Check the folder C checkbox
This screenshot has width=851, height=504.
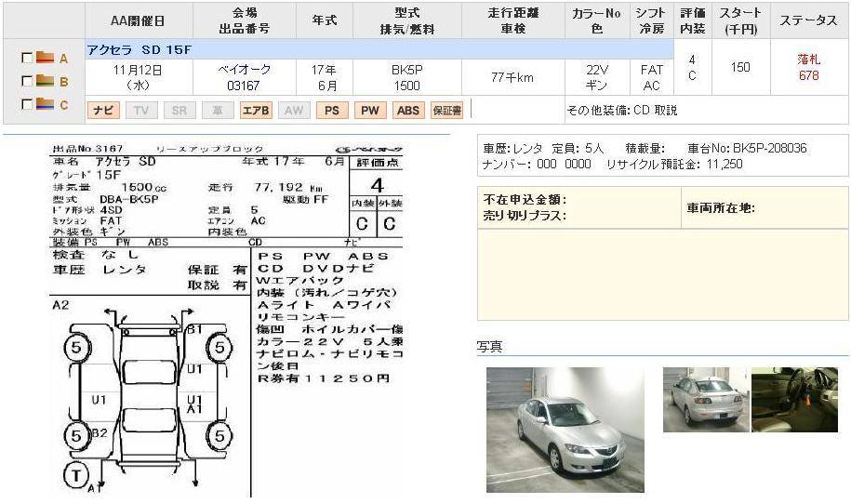pyautogui.click(x=26, y=103)
